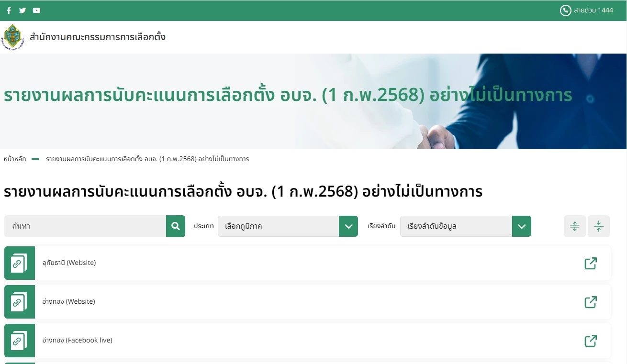Click the chevron on the region selector
Viewport: 627px width, 364px height.
pos(349,226)
